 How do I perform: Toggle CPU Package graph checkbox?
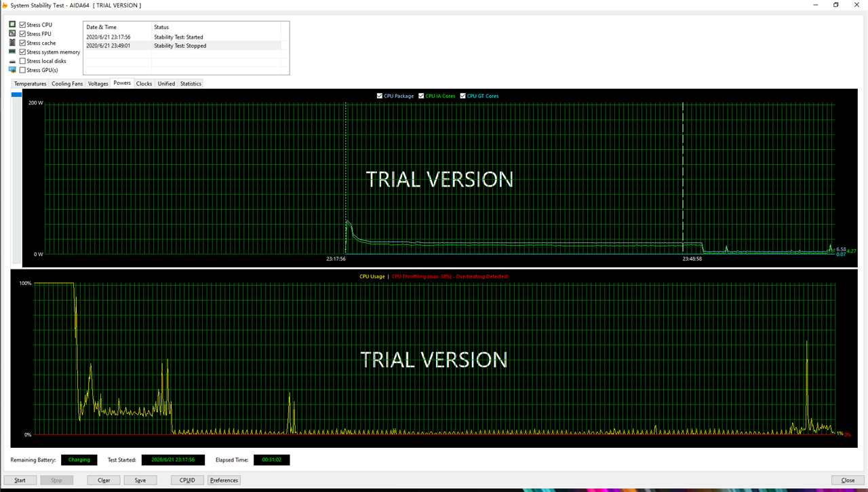coord(380,96)
